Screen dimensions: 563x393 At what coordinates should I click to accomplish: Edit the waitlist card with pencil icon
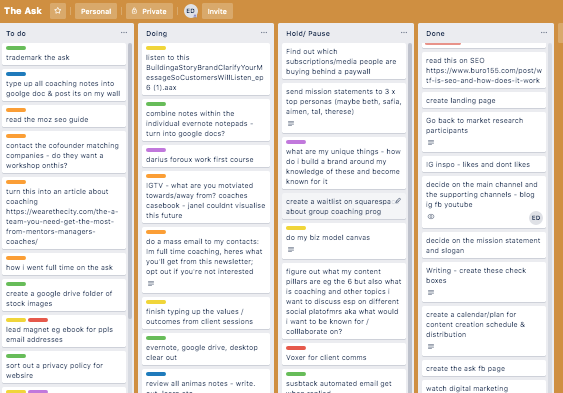click(398, 201)
